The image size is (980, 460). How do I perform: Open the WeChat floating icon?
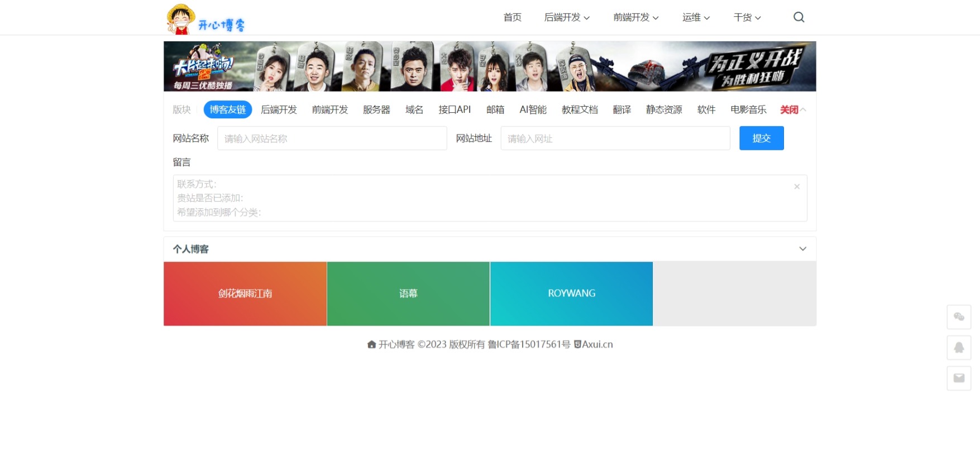(959, 317)
